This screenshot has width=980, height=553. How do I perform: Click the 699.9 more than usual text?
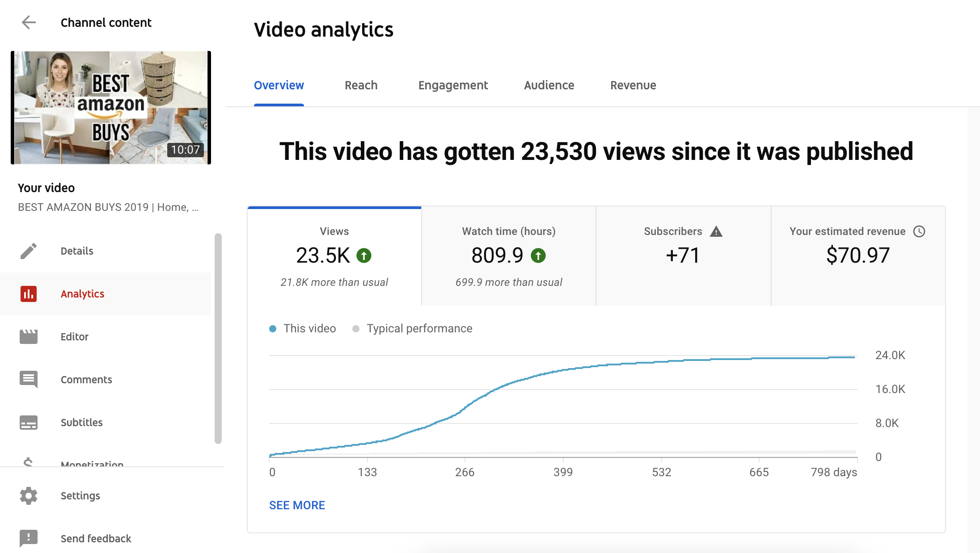coord(509,282)
